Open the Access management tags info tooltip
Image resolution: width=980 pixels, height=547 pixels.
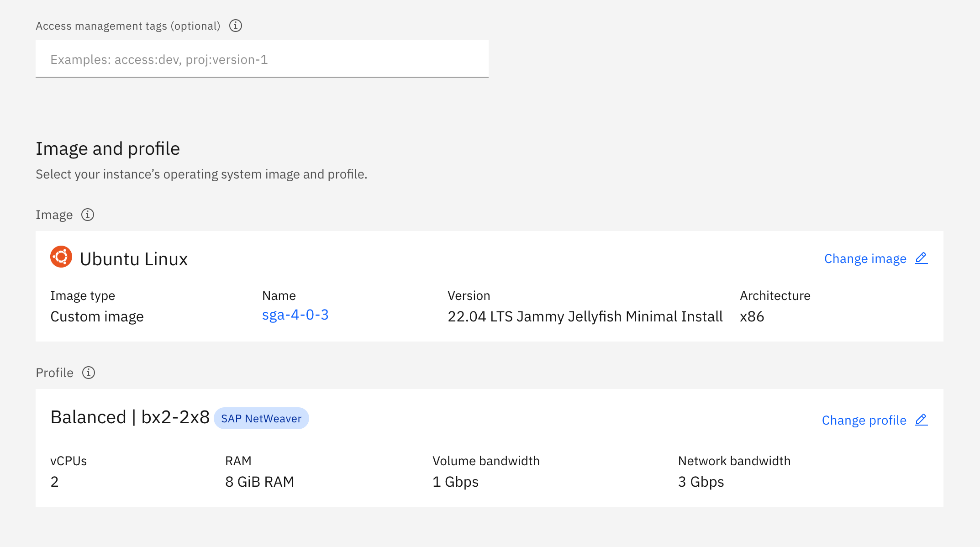coord(236,26)
